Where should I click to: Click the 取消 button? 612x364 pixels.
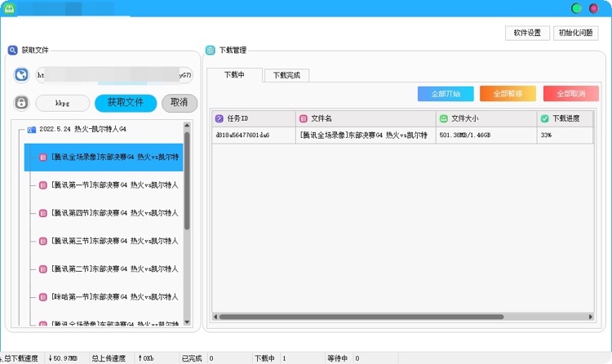point(180,103)
